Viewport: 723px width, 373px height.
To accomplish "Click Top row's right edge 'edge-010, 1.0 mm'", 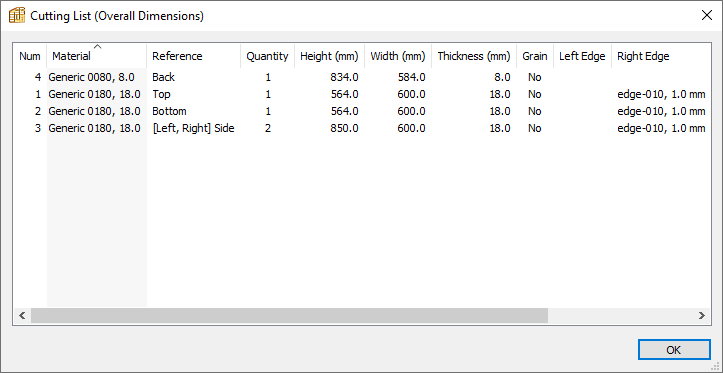I will [661, 95].
